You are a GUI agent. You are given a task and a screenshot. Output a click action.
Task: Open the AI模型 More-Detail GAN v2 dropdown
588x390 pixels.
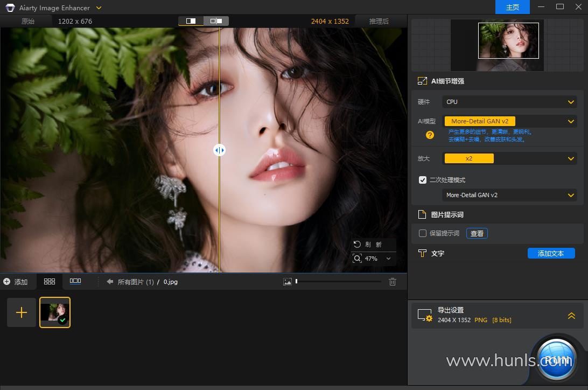tap(509, 121)
